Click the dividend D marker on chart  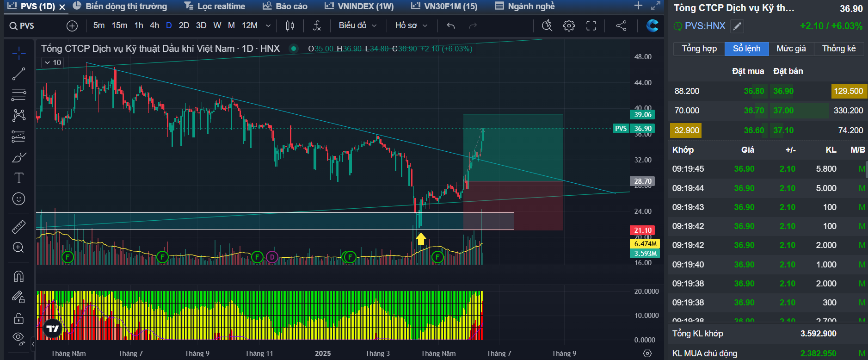pos(272,257)
